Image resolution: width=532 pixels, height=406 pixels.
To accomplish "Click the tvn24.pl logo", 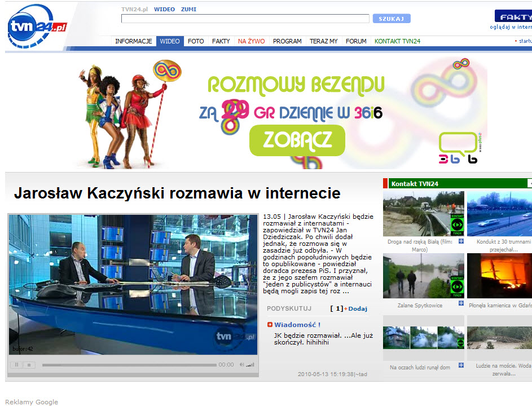I will 37,26.
